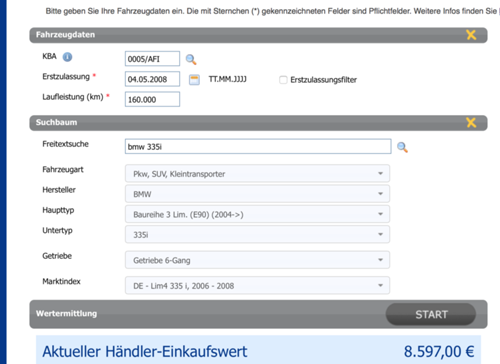Open the Hersteller dropdown showing BMW

257,194
